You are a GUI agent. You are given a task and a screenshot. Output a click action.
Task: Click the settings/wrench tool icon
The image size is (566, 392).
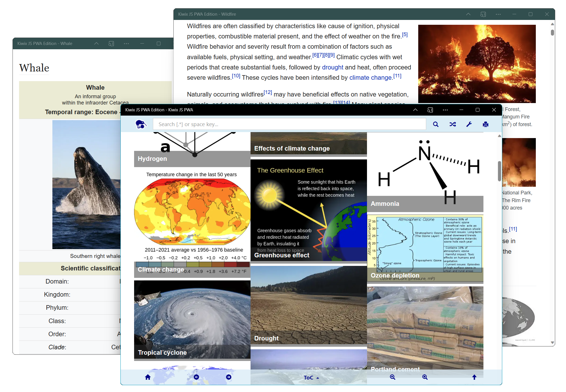click(x=469, y=124)
